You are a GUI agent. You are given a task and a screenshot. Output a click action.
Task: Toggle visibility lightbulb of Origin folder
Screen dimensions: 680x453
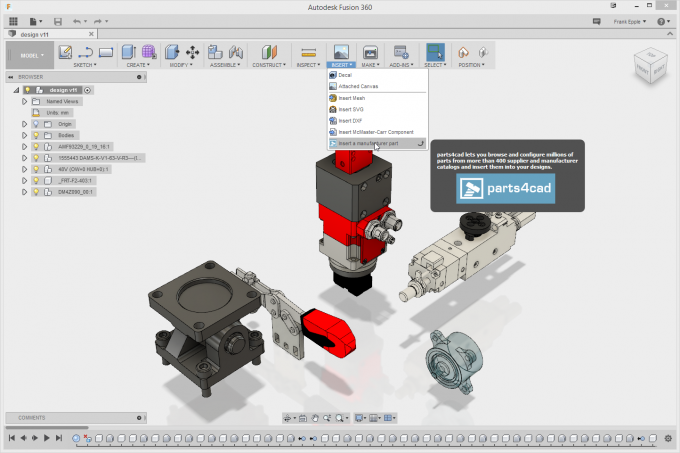[36, 124]
